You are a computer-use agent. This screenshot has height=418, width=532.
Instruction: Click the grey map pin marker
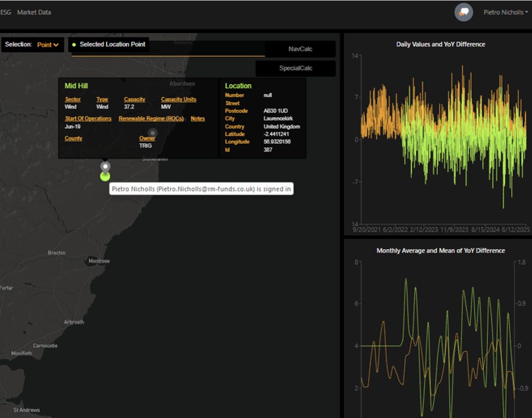105,167
